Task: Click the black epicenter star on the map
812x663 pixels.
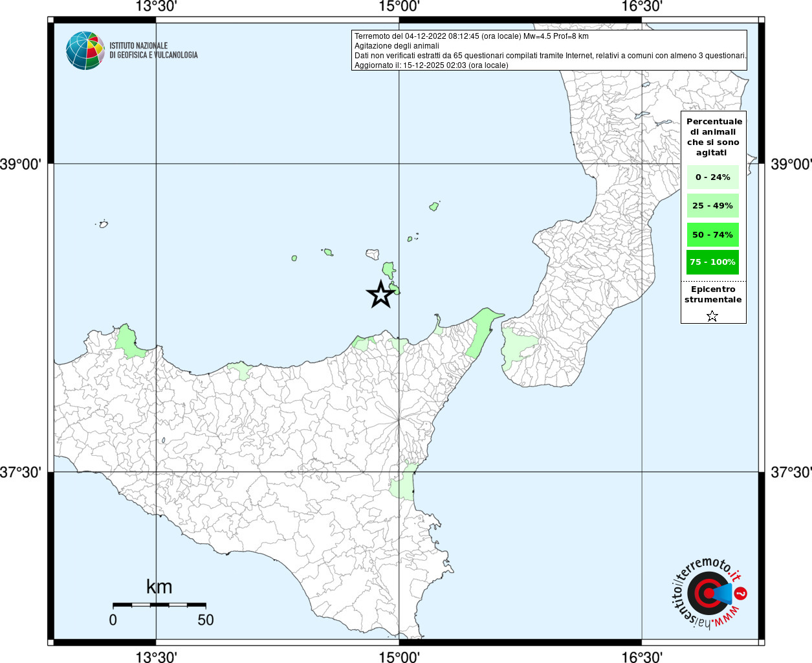Action: click(x=381, y=295)
